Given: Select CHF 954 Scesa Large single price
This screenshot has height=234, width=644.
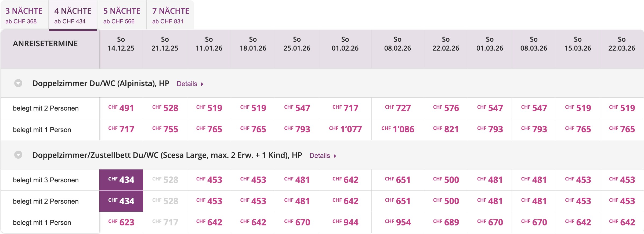Looking at the screenshot, I should pos(397,222).
